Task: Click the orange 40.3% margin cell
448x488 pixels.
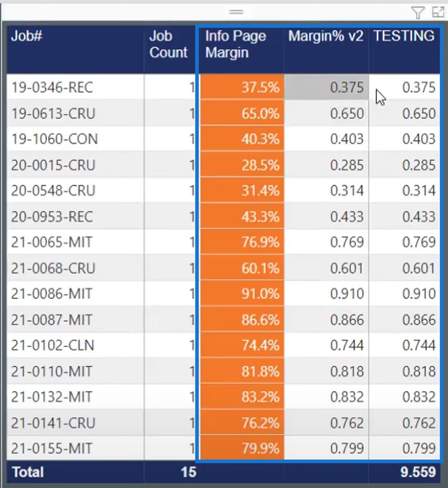Action: pos(242,139)
